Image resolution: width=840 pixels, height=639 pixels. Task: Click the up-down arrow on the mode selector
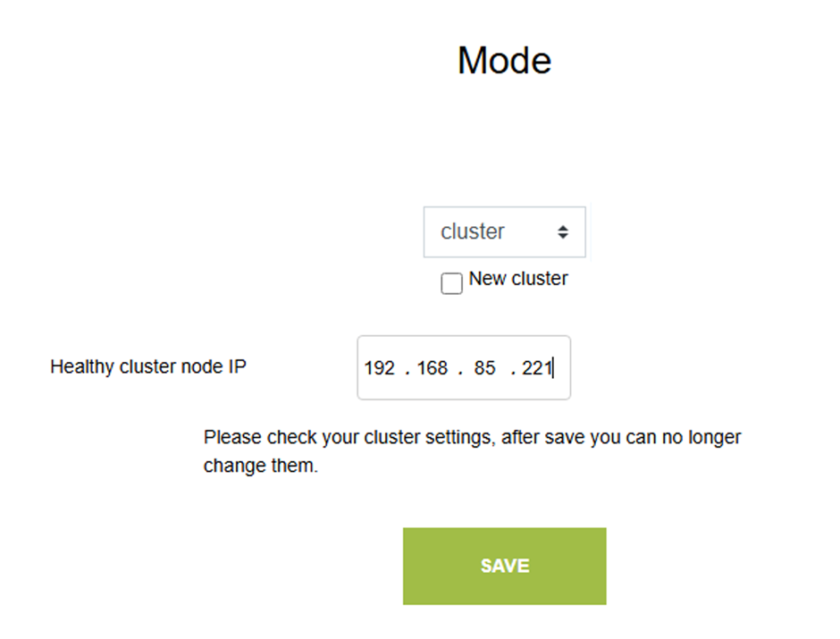pos(563,232)
